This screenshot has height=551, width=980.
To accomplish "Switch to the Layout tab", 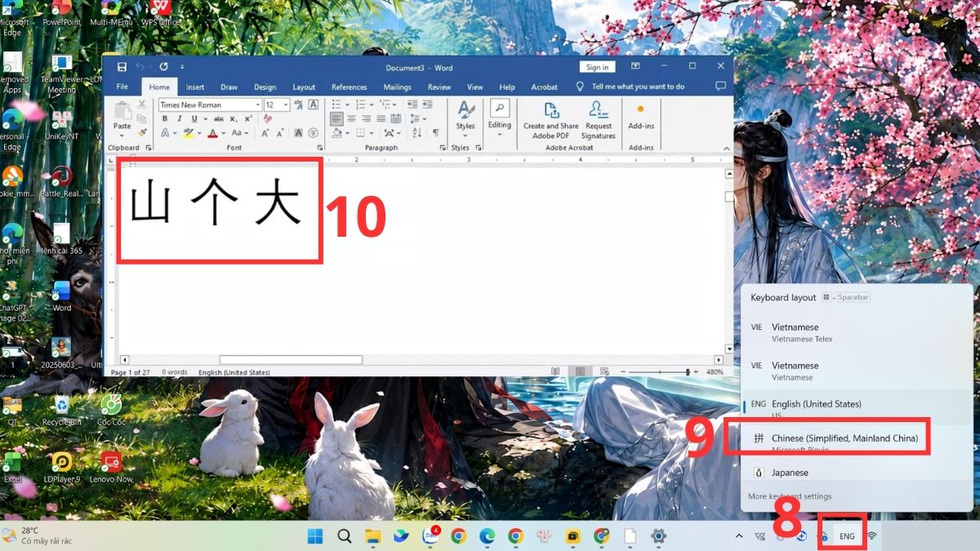I will [304, 87].
